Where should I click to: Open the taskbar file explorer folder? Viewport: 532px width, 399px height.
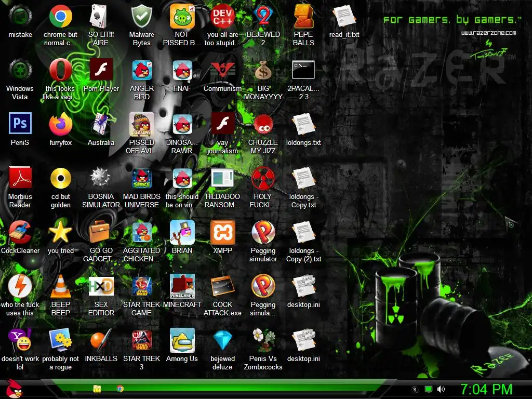coord(97,389)
